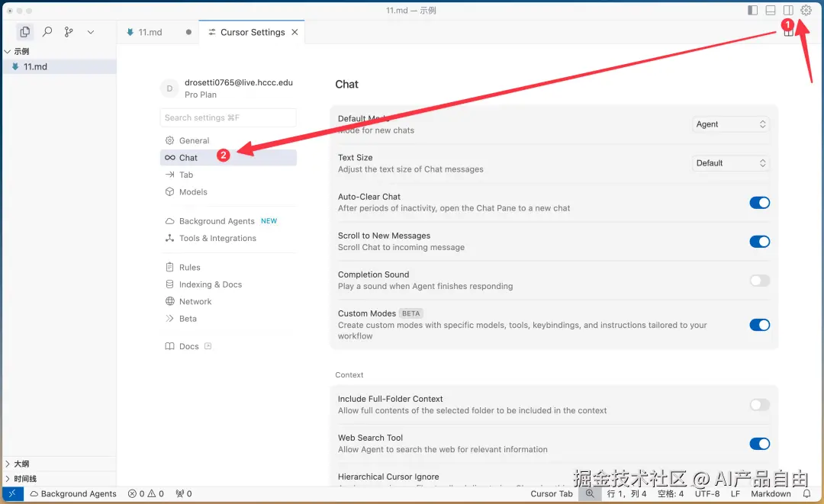
Task: Open the Rules settings section
Action: tap(228, 267)
